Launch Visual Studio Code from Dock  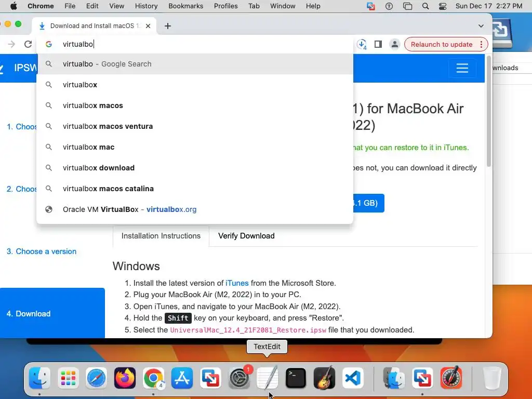coord(353,378)
